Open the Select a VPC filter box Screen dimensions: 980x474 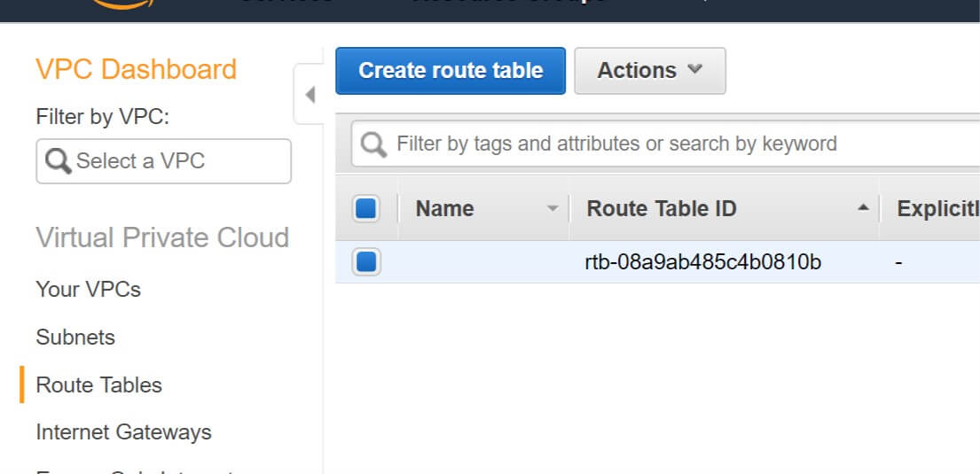click(164, 161)
